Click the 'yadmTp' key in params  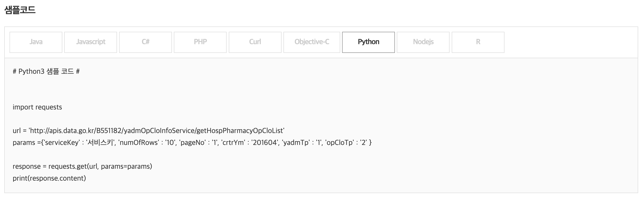[x=296, y=143]
